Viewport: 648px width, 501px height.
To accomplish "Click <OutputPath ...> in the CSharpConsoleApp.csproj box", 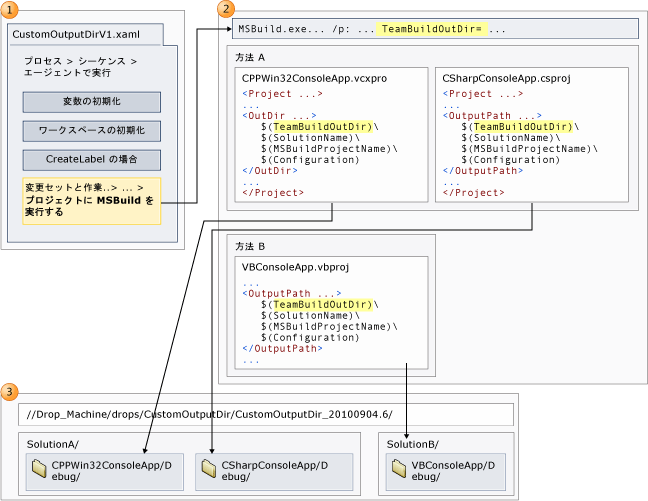I will [x=492, y=116].
